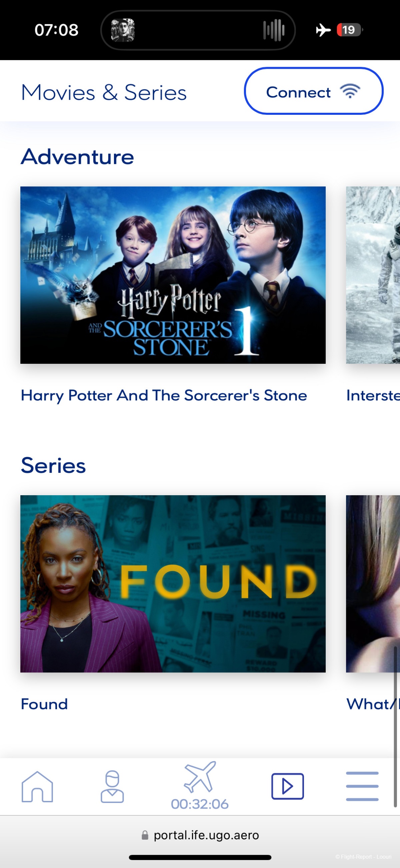This screenshot has height=868, width=400.
Task: Tap the Wi-Fi icon inside Connect button
Action: [x=350, y=91]
